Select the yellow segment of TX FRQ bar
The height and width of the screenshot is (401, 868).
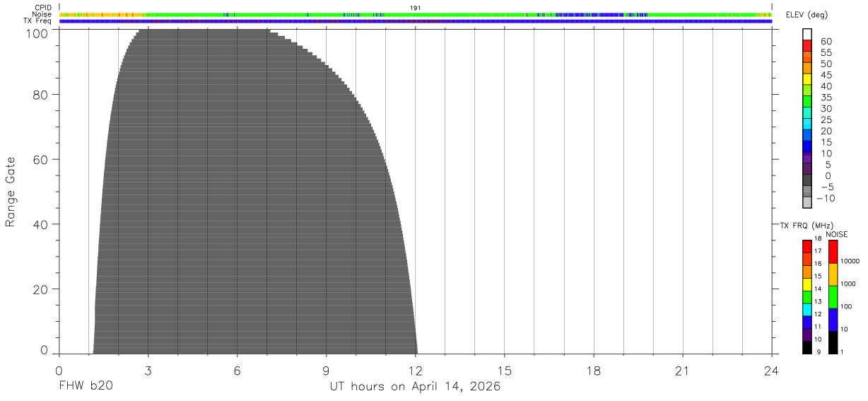coord(807,284)
